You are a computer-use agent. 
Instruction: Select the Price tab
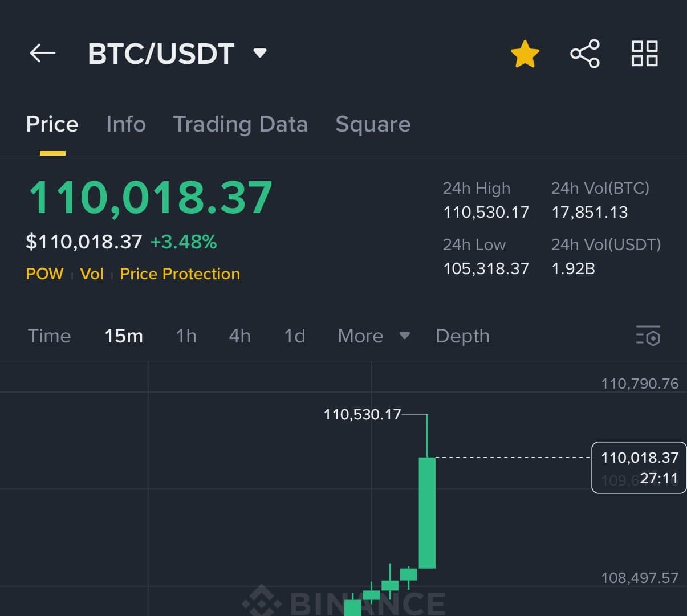click(52, 124)
